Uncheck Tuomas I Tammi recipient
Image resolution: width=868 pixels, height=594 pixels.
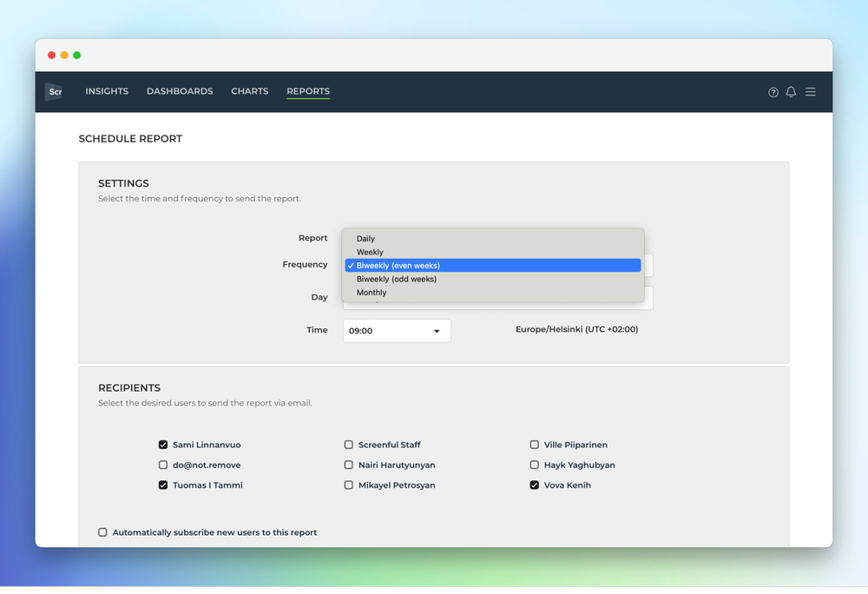pos(163,485)
